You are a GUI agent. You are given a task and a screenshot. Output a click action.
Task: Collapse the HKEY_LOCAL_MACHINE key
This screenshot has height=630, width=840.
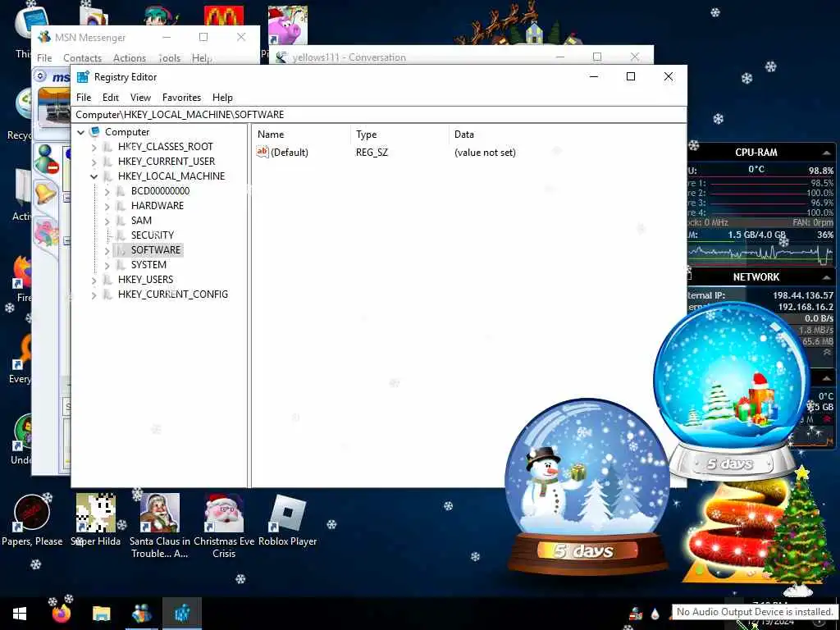pyautogui.click(x=94, y=176)
